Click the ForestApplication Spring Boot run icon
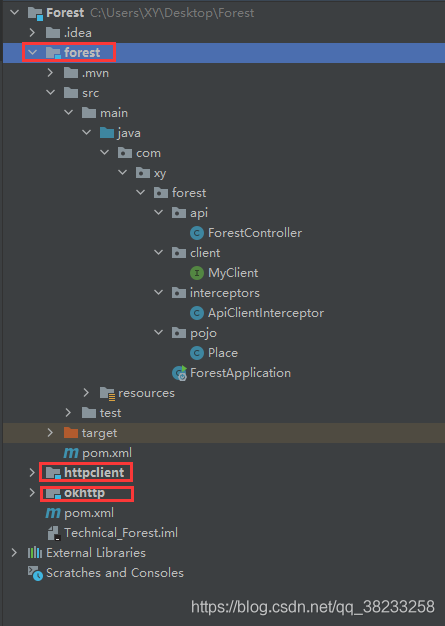This screenshot has width=445, height=626. point(179,373)
